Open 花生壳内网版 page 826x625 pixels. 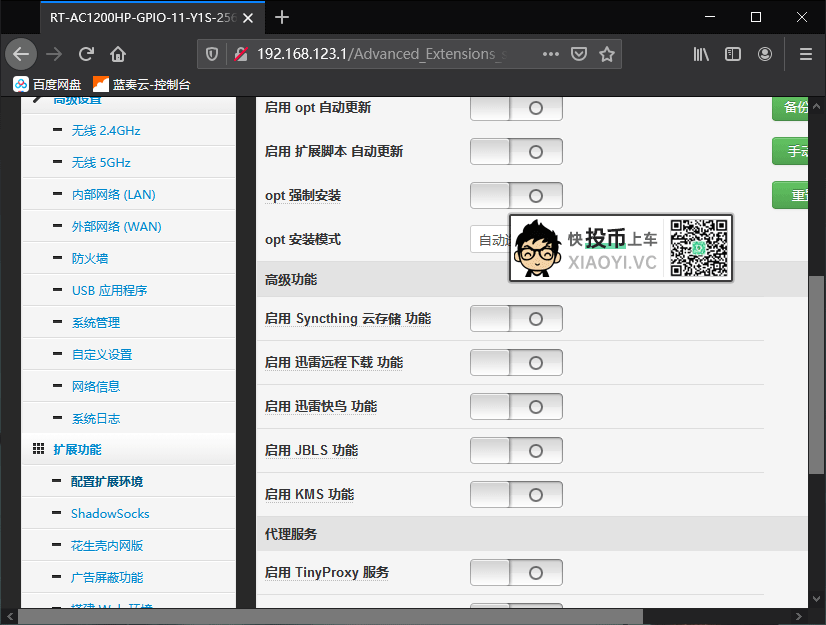click(107, 546)
